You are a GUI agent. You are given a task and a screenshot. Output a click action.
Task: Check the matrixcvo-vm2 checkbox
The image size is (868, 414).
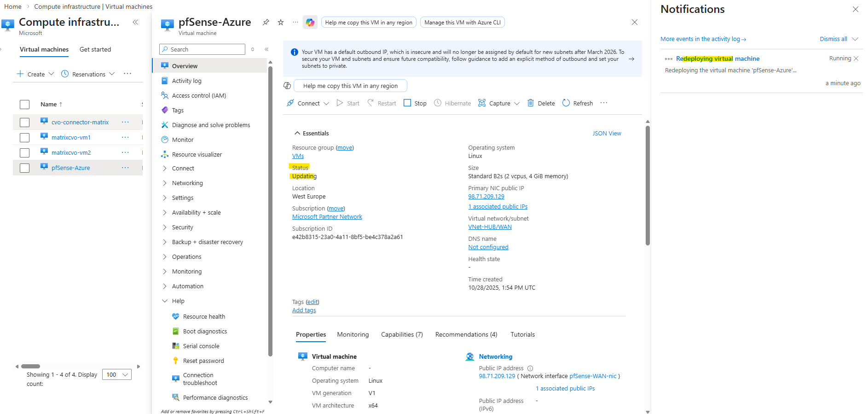25,153
